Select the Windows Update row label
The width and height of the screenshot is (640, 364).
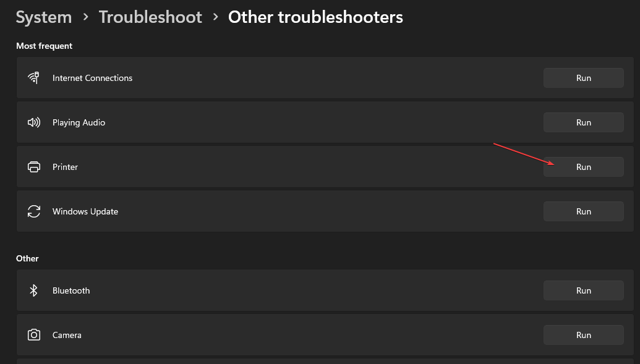point(85,211)
